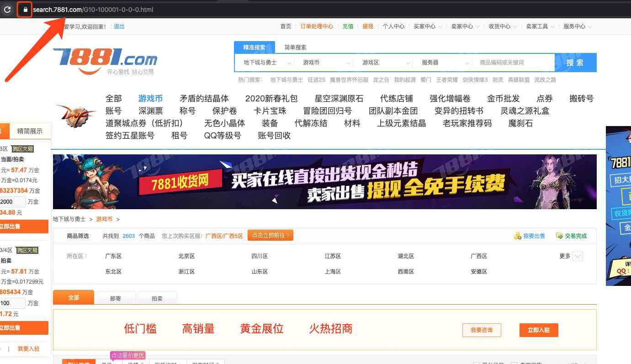This screenshot has width=631, height=364.
Task: Select the 拍卖 listing tab
Action: pos(157,298)
